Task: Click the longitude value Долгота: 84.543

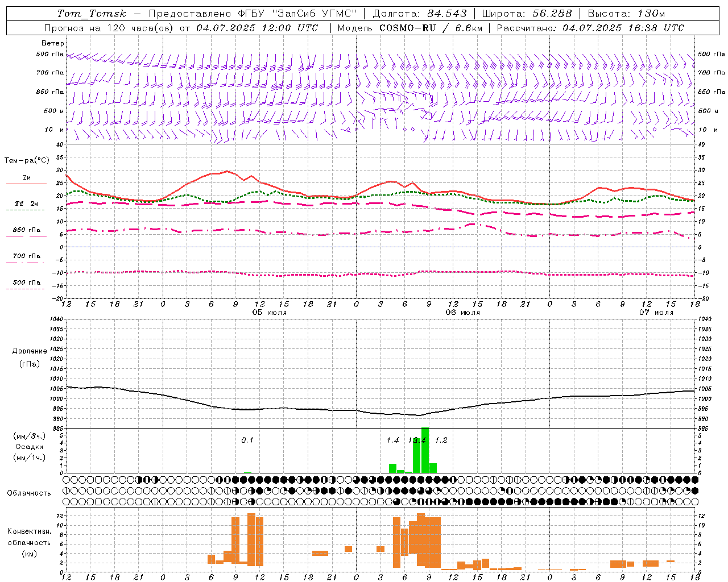Action: pyautogui.click(x=420, y=14)
